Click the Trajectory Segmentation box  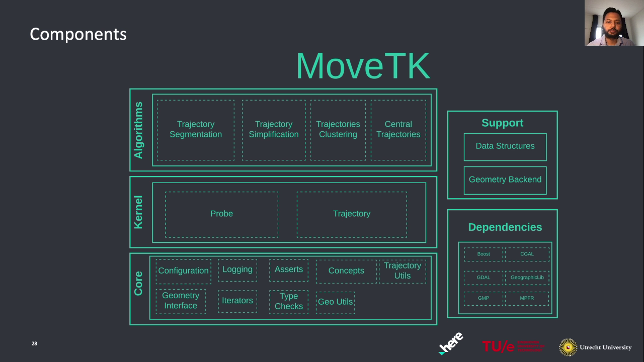click(x=195, y=130)
